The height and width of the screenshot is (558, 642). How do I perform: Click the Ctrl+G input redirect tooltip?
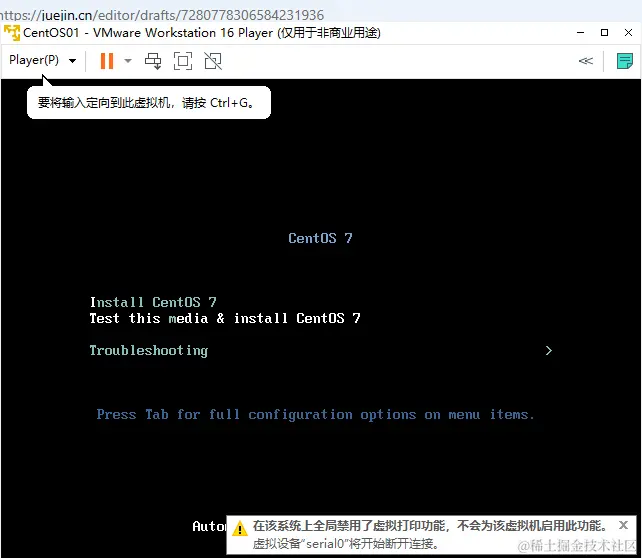[149, 103]
